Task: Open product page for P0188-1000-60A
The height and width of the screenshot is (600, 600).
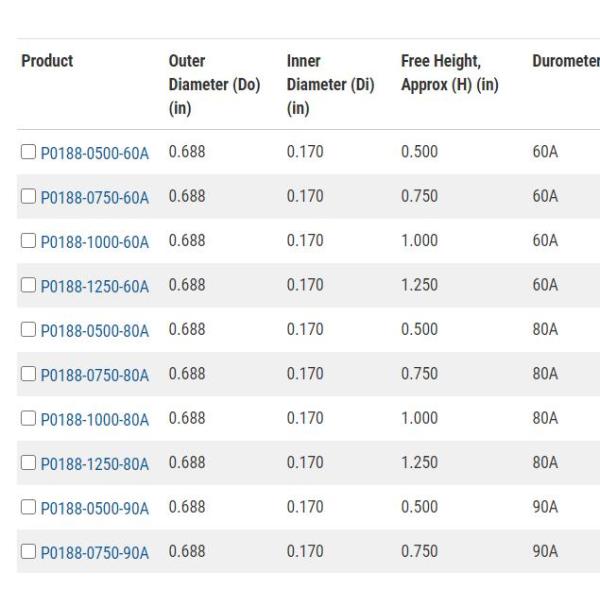Action: tap(94, 242)
